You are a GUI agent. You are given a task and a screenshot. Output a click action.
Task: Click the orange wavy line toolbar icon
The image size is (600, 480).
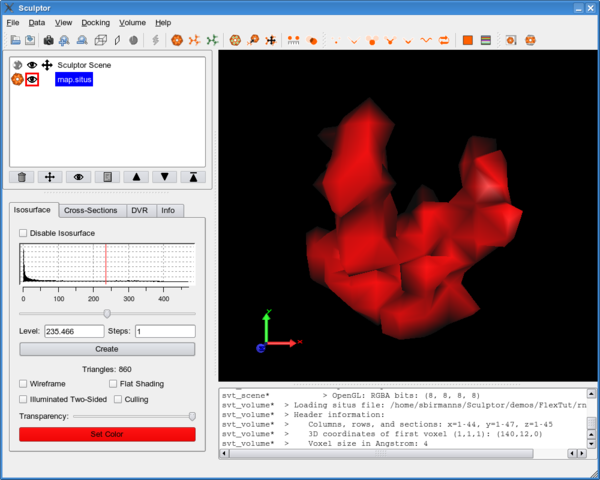[426, 40]
